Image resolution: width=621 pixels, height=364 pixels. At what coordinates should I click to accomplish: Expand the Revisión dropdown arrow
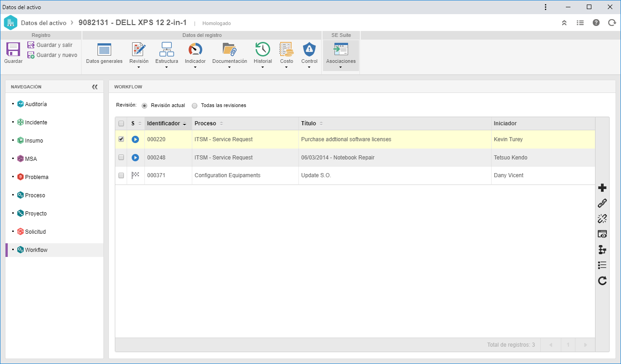[x=139, y=67]
